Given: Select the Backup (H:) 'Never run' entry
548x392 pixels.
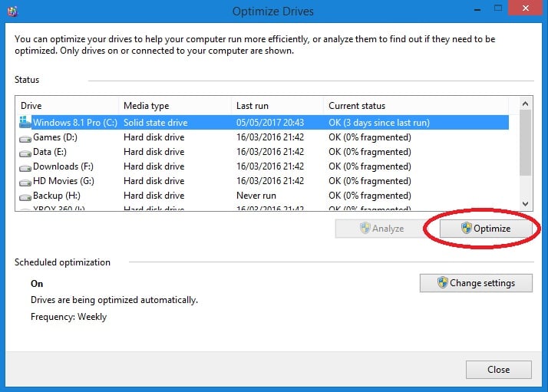Looking at the screenshot, I should tap(256, 196).
